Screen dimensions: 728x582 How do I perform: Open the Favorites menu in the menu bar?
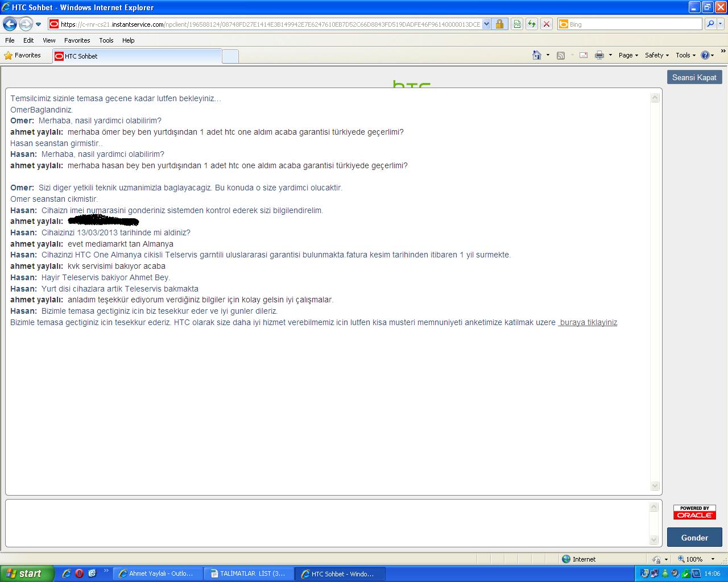click(77, 40)
